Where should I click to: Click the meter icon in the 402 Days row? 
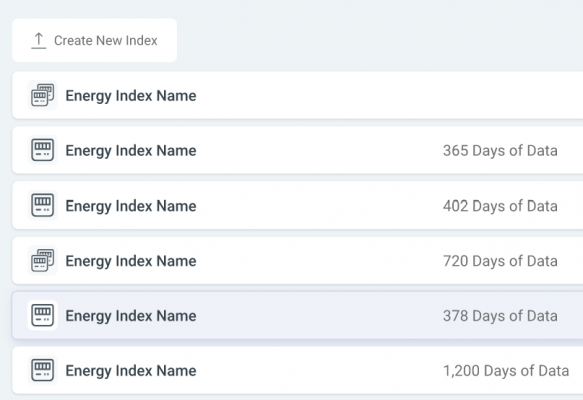[x=42, y=205]
